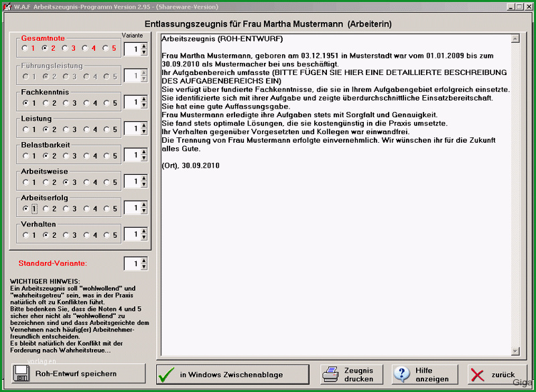This screenshot has height=392, width=536.
Task: Click the line 'Sie hat eine gute Auffassungsgabe.'
Action: pyautogui.click(x=226, y=107)
